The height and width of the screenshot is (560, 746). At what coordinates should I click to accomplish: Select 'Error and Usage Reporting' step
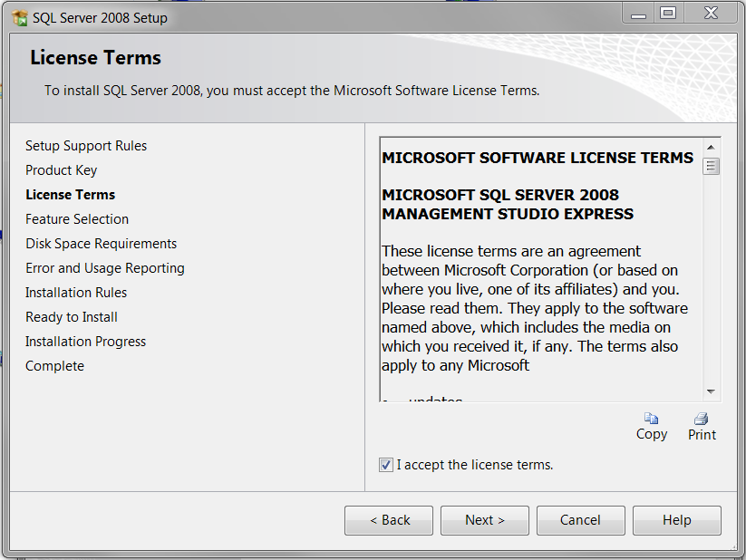(x=105, y=268)
